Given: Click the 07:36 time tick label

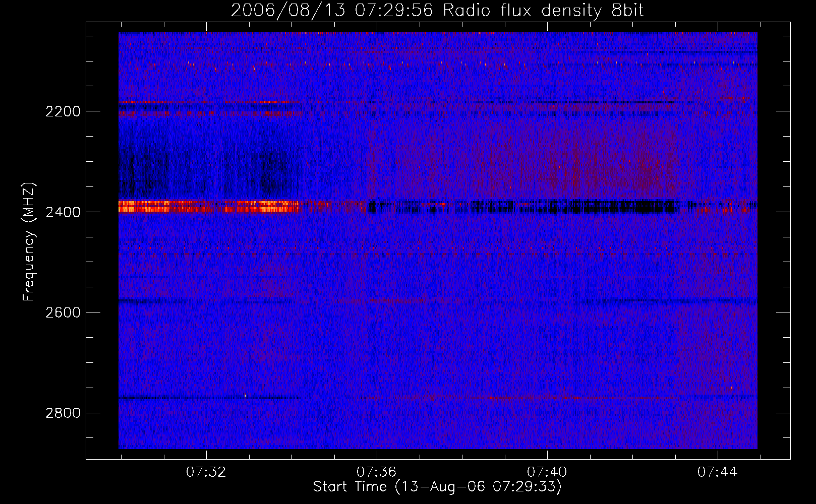Looking at the screenshot, I should coord(376,472).
